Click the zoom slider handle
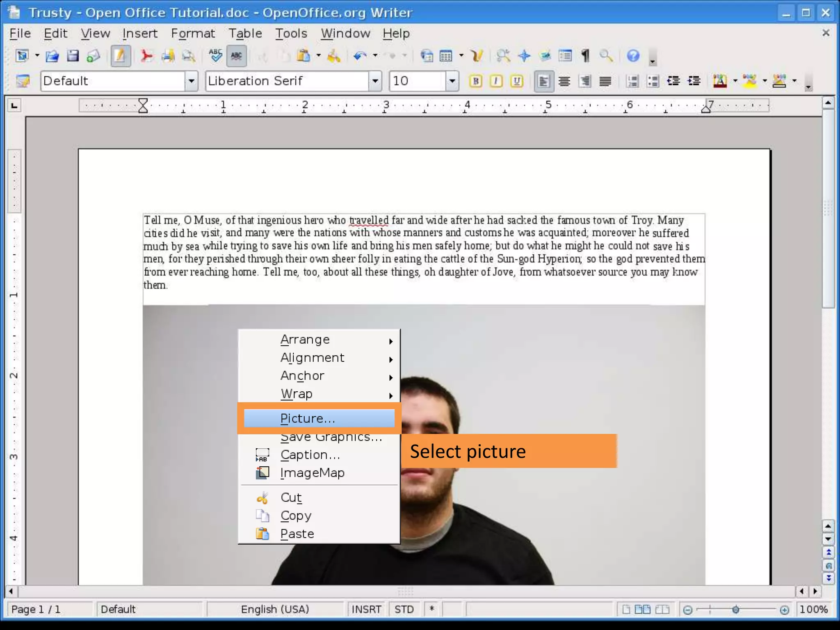The height and width of the screenshot is (630, 840). [x=736, y=610]
